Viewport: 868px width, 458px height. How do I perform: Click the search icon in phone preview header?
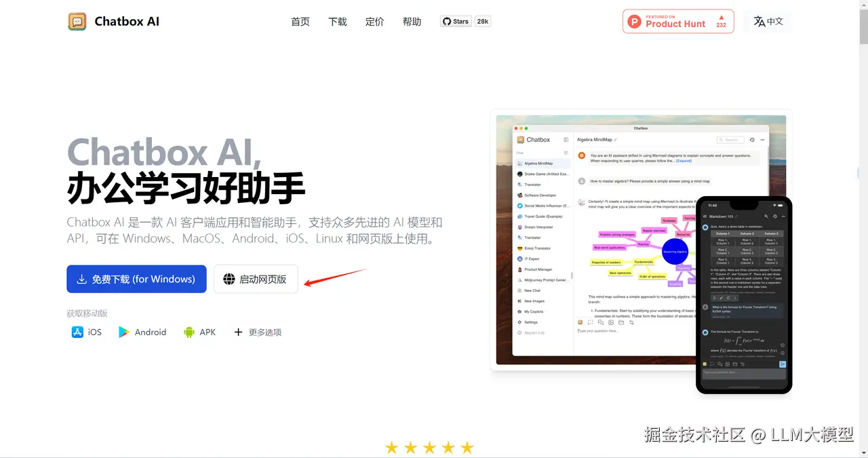766,216
